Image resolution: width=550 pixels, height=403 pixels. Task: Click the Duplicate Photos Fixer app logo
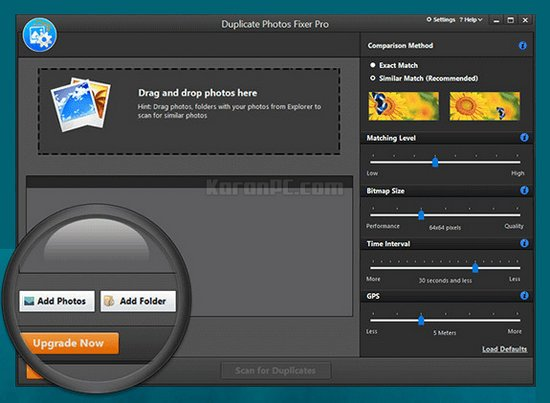point(40,35)
